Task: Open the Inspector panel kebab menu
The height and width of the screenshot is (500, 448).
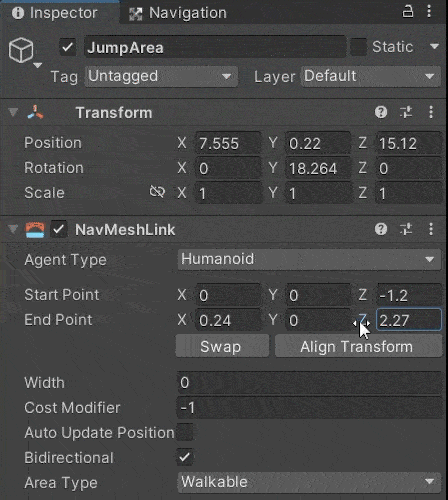Action: (x=429, y=12)
